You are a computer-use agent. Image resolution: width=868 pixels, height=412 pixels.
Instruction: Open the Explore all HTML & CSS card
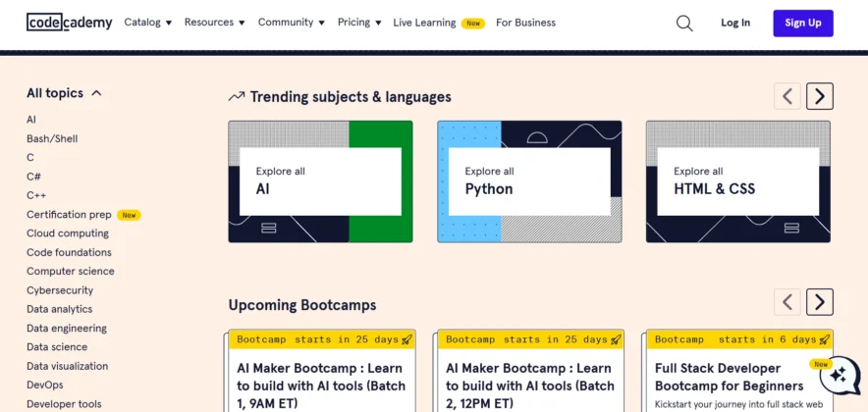pos(738,181)
